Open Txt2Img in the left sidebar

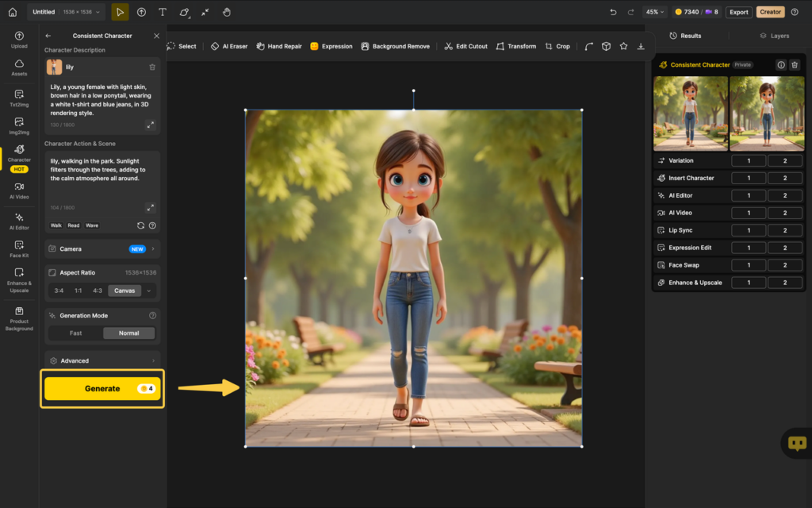19,98
